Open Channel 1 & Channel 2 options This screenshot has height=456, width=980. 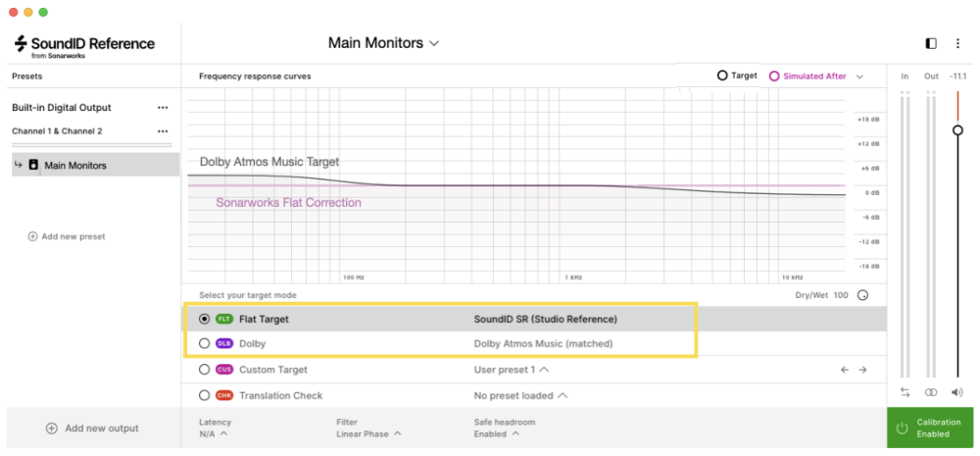pyautogui.click(x=163, y=131)
